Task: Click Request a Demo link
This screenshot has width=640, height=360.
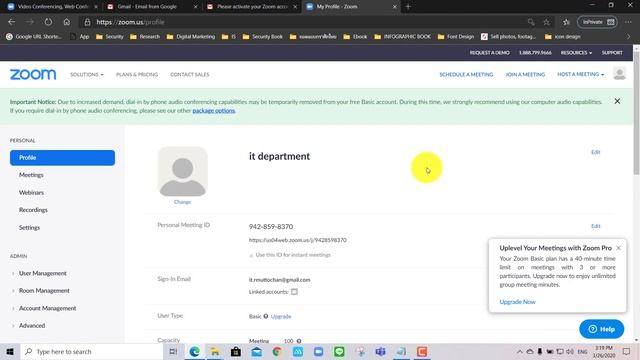Action: tap(489, 53)
